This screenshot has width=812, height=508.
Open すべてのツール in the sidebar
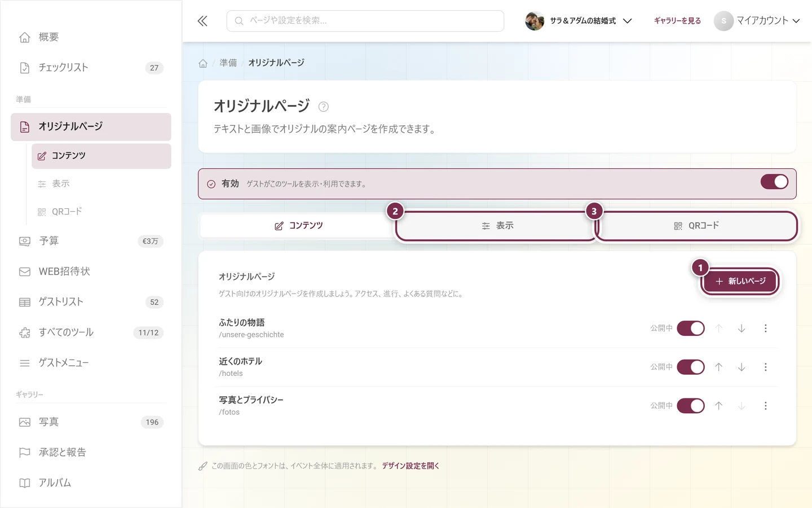[91, 332]
